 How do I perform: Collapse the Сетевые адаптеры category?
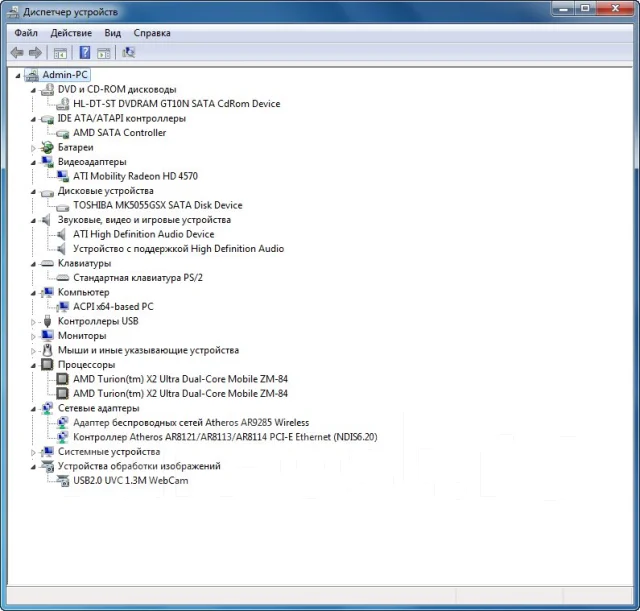(33, 409)
